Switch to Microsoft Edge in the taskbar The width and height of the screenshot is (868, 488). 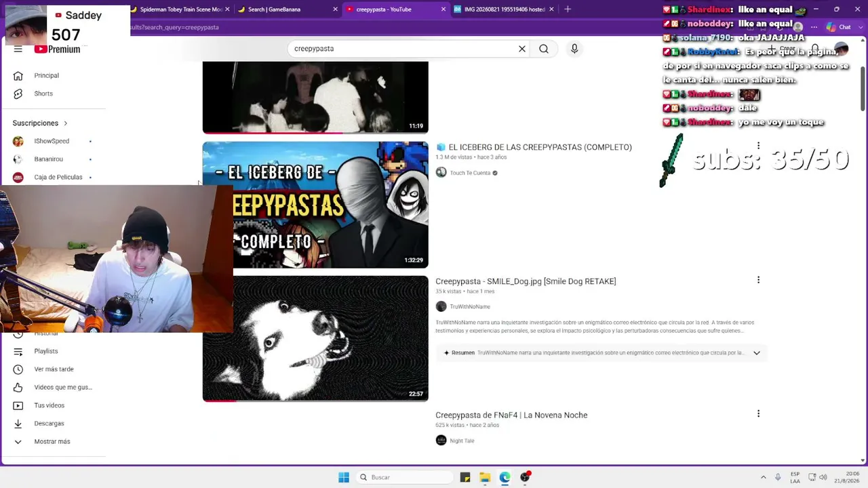tap(505, 477)
